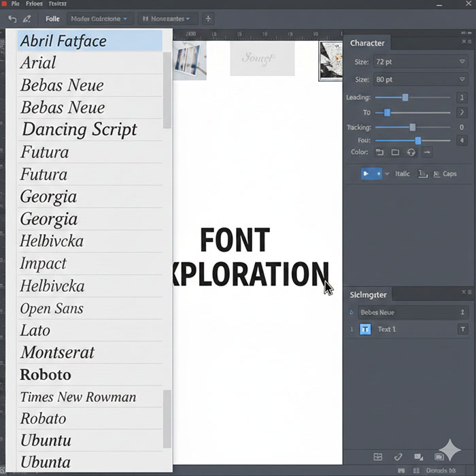Click the circular refresh Color icon
Screen dimensions: 476x476
411,152
